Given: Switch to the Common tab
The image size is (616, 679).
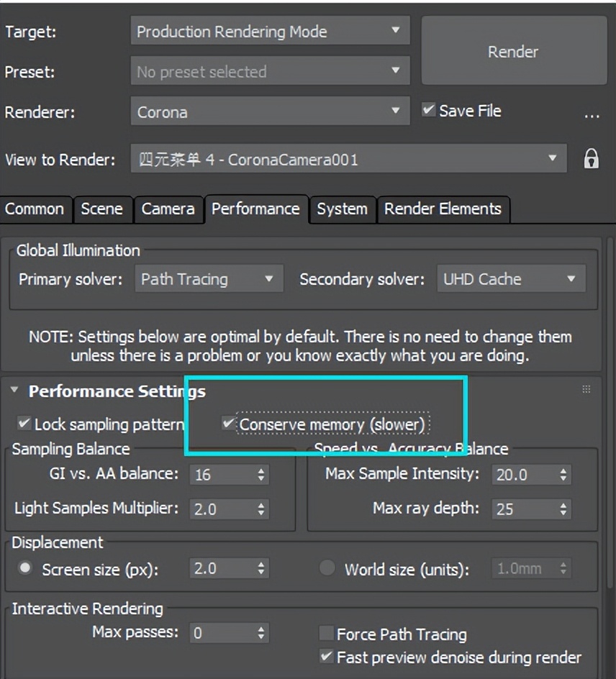Looking at the screenshot, I should (x=35, y=209).
